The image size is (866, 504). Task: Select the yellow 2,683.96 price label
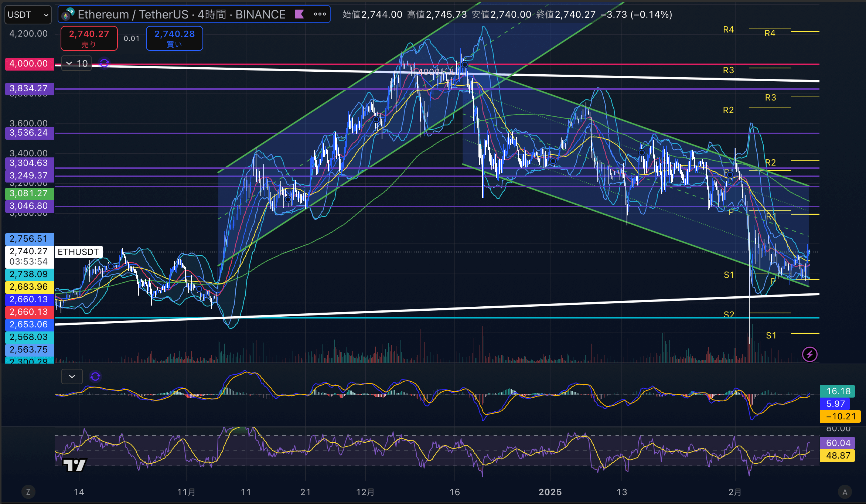pos(29,287)
